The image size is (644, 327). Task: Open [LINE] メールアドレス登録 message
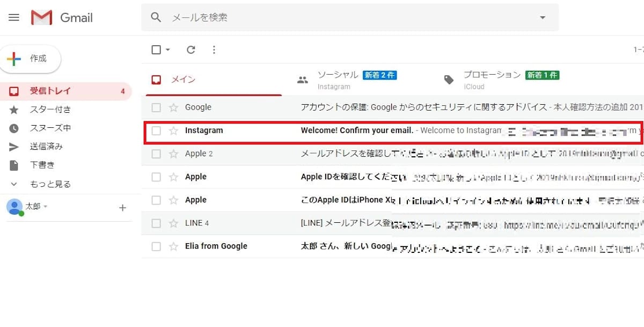coord(393,223)
